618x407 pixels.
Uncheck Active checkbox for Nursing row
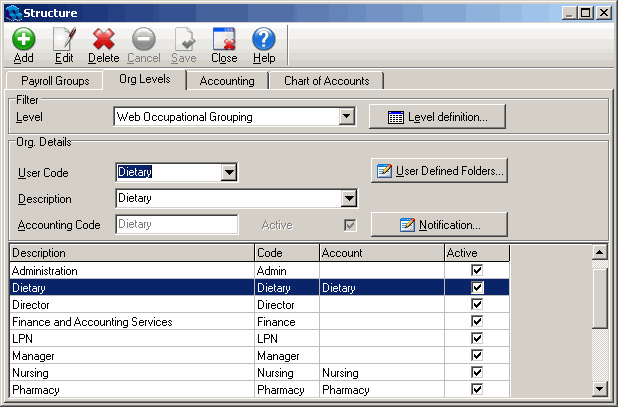477,373
